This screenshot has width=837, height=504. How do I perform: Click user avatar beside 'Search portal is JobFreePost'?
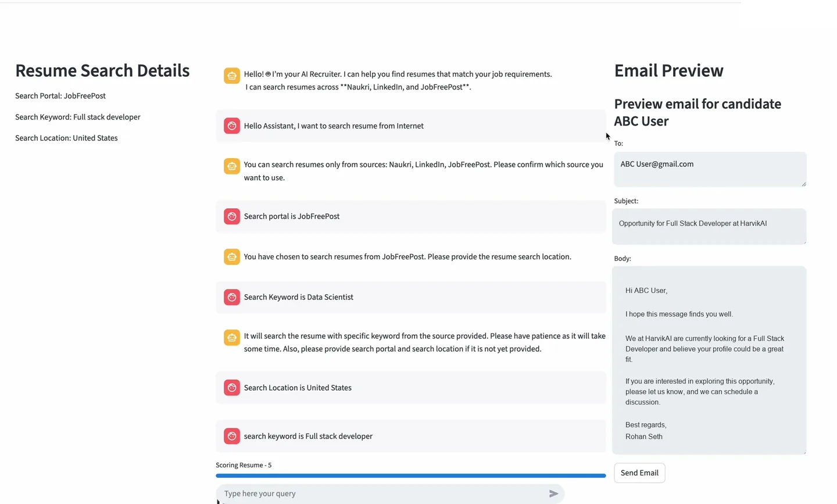tap(232, 216)
